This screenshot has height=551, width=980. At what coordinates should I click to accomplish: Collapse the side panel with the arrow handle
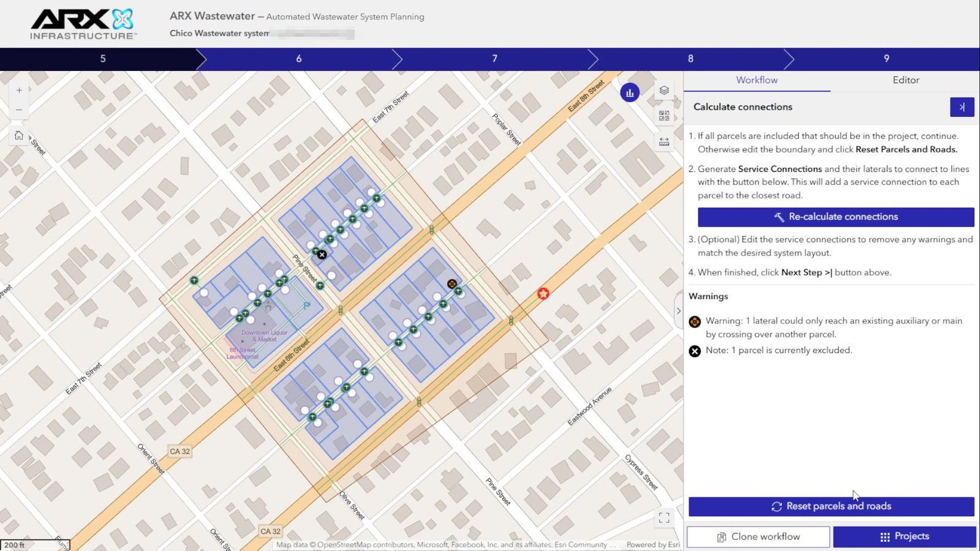point(679,311)
